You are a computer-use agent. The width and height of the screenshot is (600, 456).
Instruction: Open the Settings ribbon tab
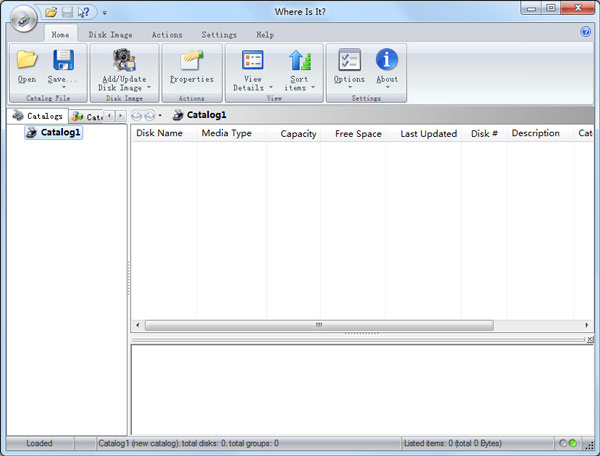click(x=219, y=34)
